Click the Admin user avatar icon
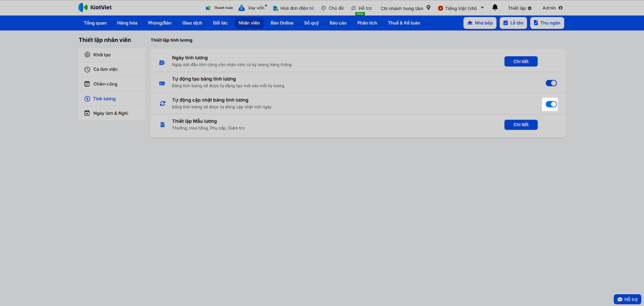The image size is (644, 306). [x=561, y=8]
